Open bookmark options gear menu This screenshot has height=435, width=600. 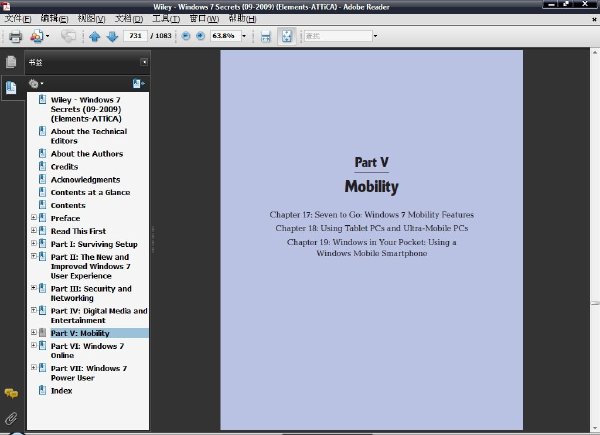(x=36, y=83)
